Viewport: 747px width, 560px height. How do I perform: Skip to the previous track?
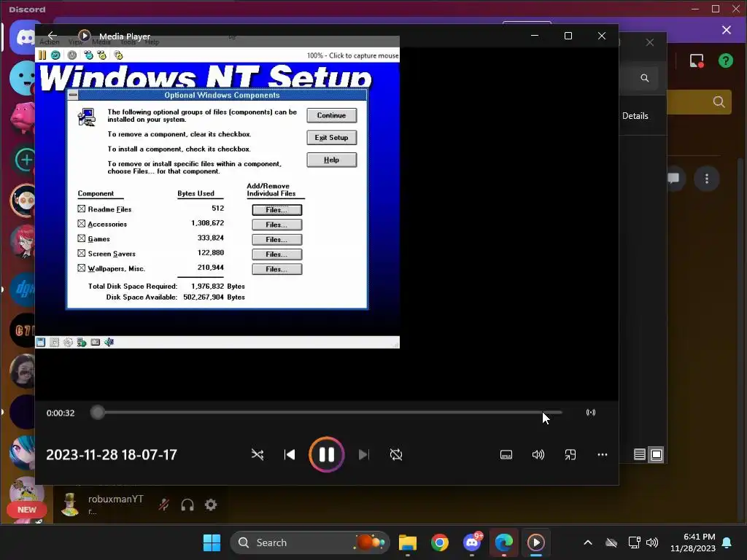pyautogui.click(x=289, y=455)
